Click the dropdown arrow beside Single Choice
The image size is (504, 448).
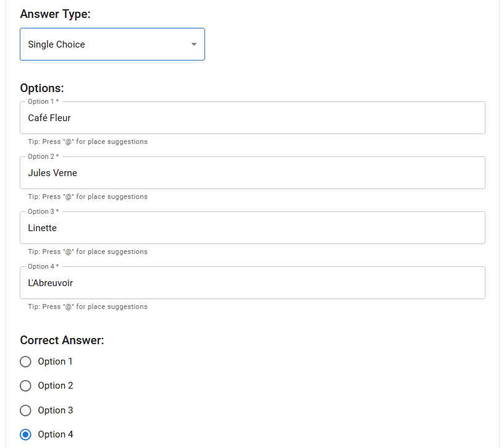tap(194, 44)
